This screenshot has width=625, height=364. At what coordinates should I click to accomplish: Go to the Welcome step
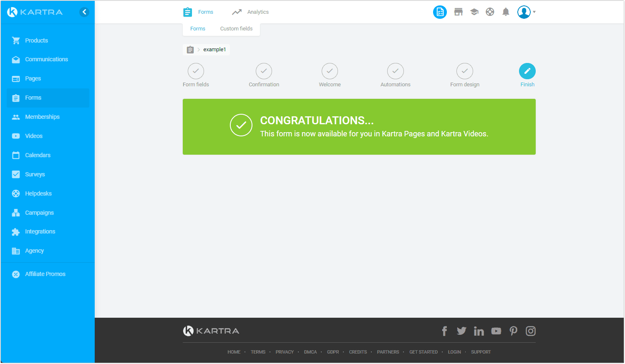tap(330, 75)
